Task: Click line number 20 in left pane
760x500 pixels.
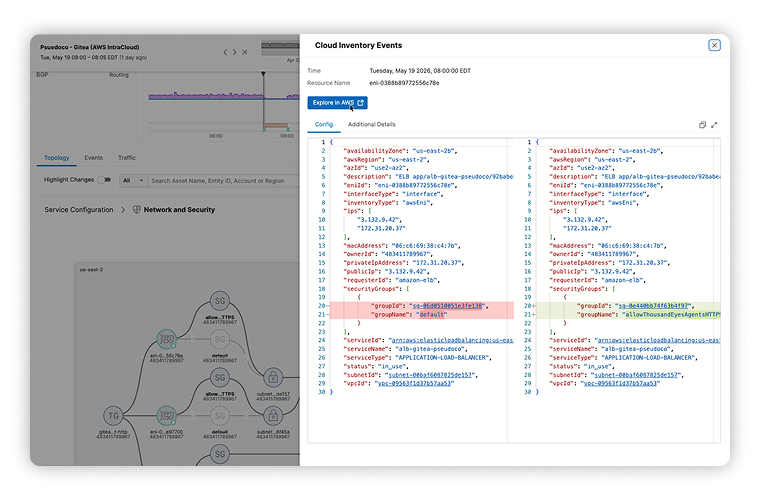Action: pos(322,306)
